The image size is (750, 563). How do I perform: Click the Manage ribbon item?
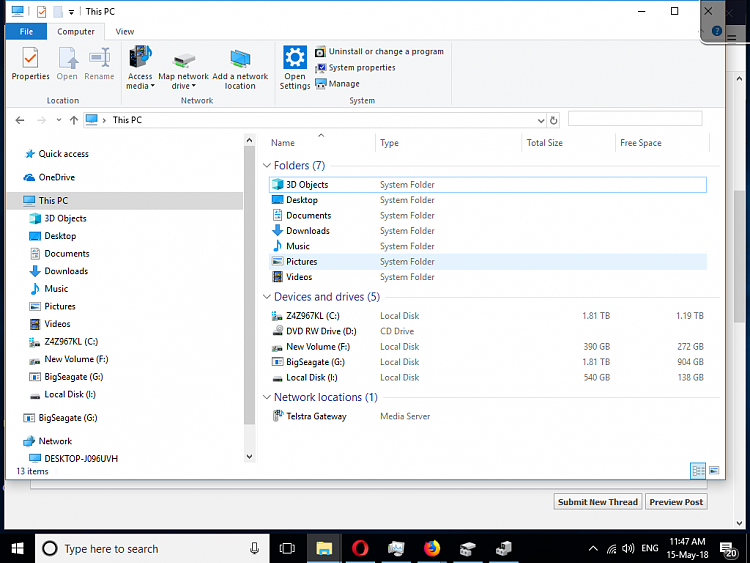(x=343, y=84)
